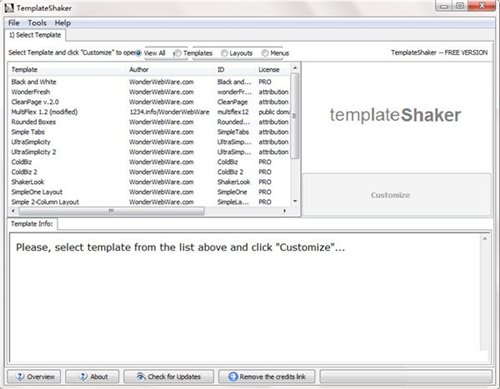The image size is (500, 389).
Task: Click the 1234.info/WonderWebWare author cell
Action: 169,112
